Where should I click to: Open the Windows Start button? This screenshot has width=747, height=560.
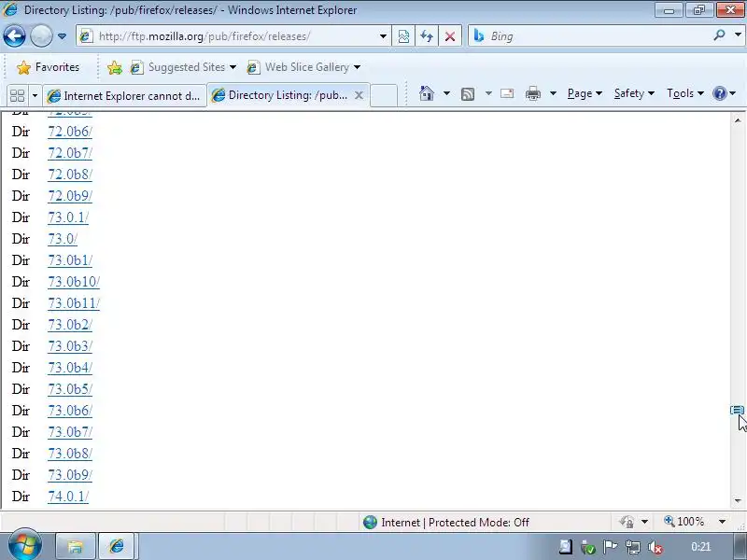coord(24,545)
